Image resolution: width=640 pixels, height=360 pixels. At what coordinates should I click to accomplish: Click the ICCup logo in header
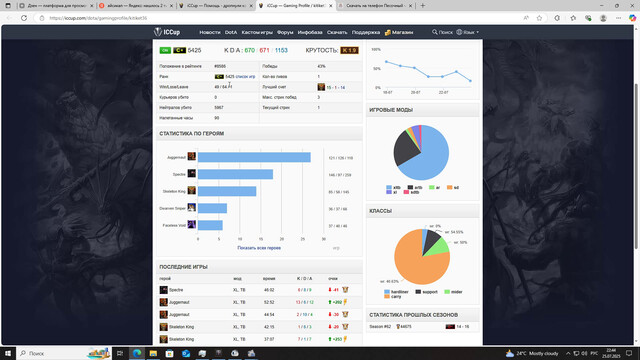click(x=167, y=32)
